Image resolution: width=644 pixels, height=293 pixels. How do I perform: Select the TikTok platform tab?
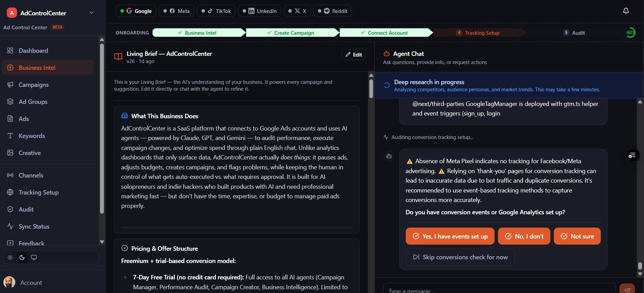tap(216, 11)
